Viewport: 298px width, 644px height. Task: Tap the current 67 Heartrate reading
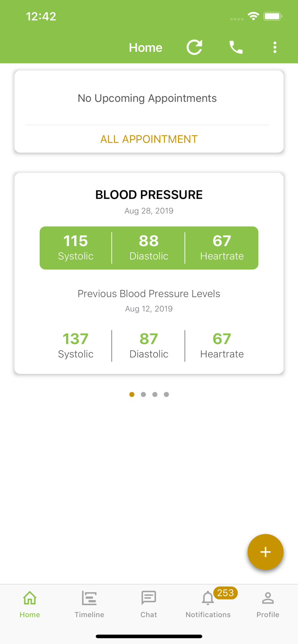[222, 248]
